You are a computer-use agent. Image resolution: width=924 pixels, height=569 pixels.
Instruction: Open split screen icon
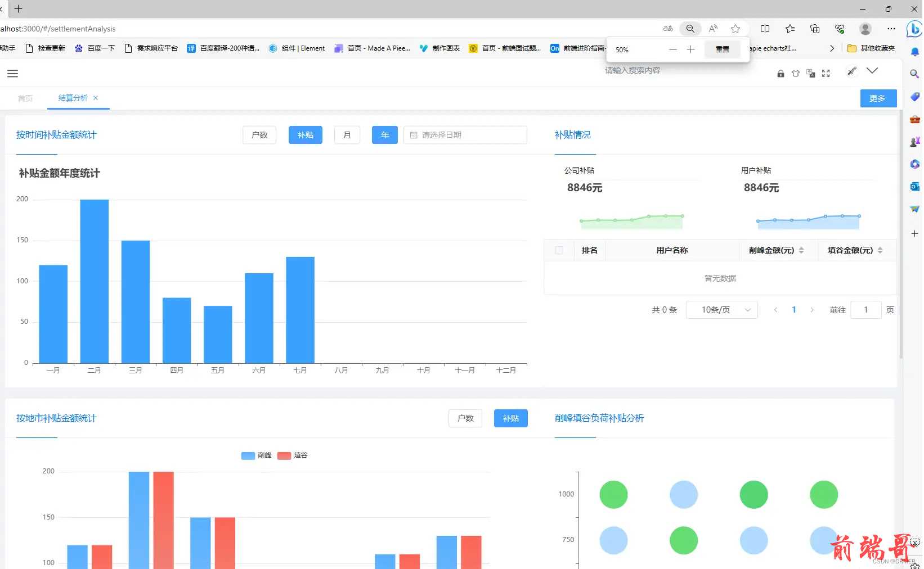click(x=765, y=29)
